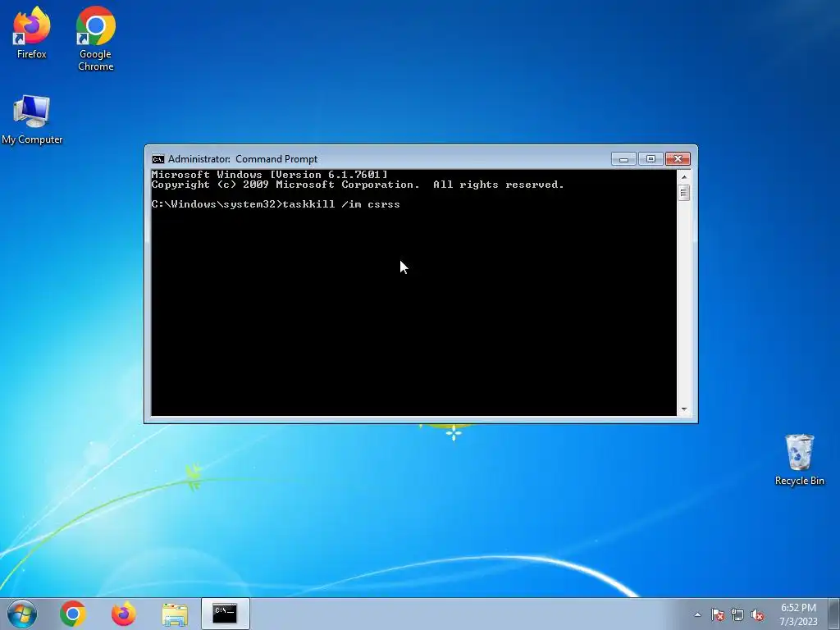Click the C:\Windows\system32> prompt text
This screenshot has height=630, width=840.
[x=217, y=204]
